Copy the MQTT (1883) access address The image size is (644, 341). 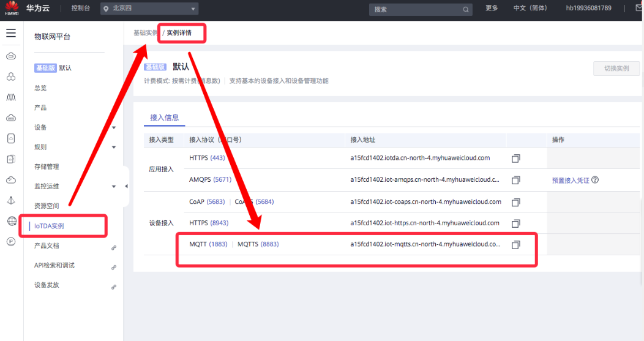515,245
